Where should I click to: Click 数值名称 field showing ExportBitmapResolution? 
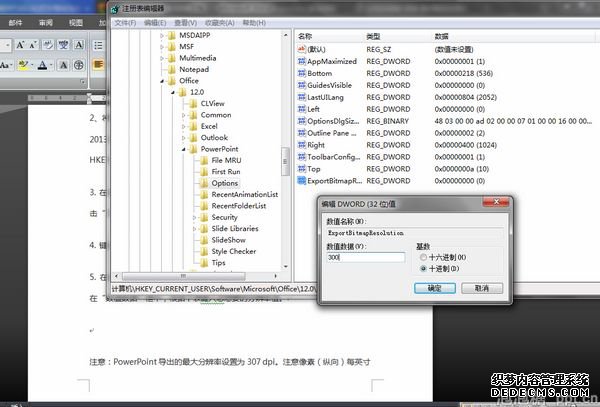pyautogui.click(x=415, y=233)
